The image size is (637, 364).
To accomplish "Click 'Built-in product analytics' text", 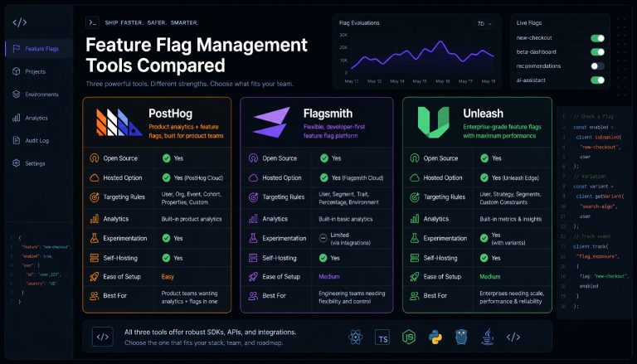I will [x=192, y=219].
